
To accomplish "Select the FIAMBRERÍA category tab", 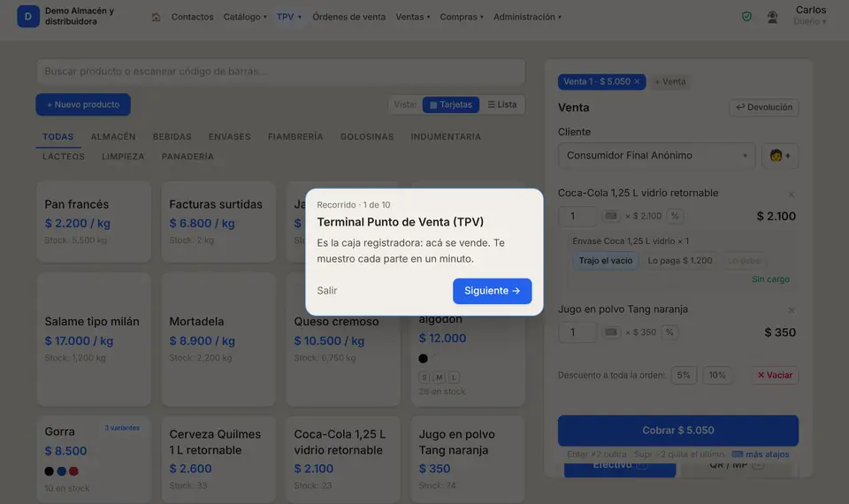I will pyautogui.click(x=295, y=137).
